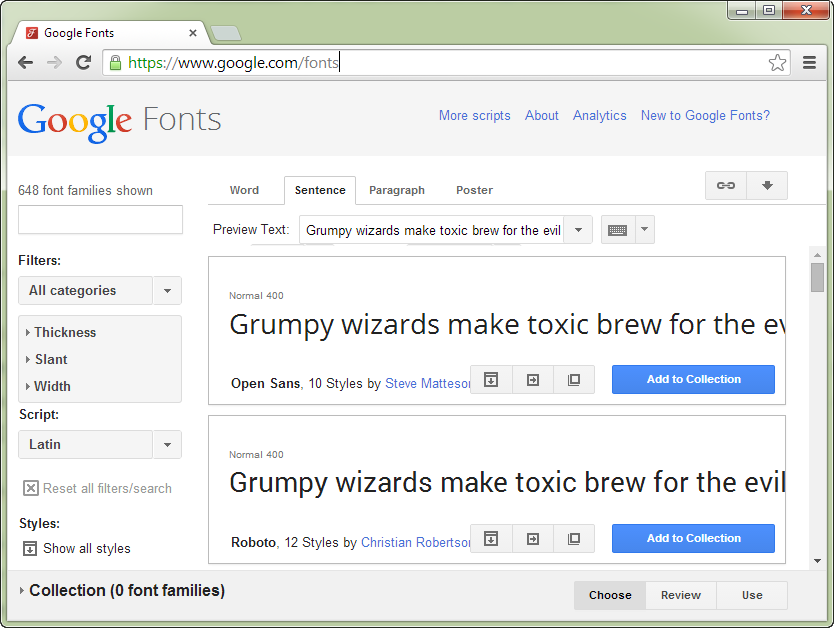Screen dimensions: 834x628
Task: Click Reset all filters/search text
Action: [107, 488]
